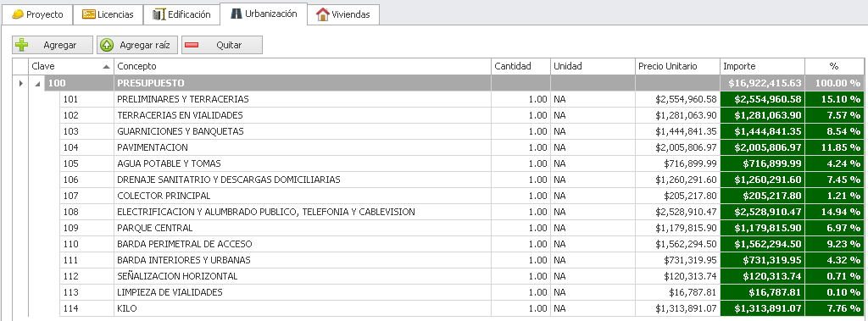868x321 pixels.
Task: Select the PAVIMENTACION row
Action: (x=462, y=147)
